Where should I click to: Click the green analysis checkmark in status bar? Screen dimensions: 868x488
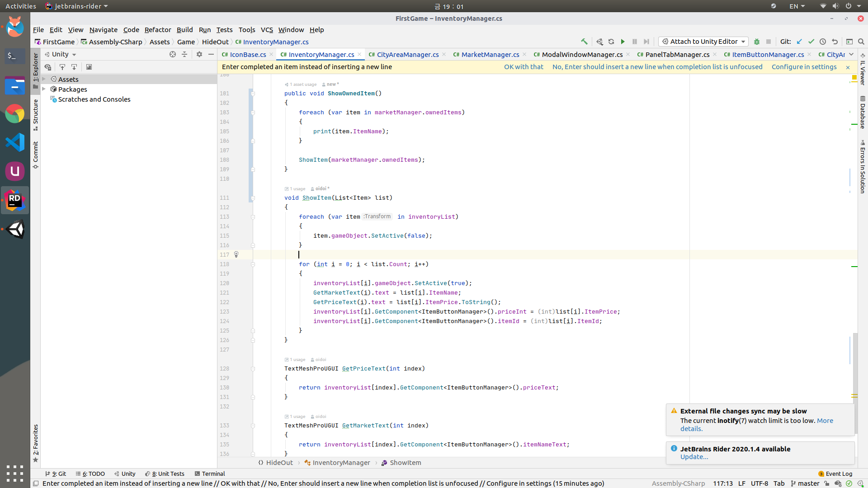[x=849, y=483]
